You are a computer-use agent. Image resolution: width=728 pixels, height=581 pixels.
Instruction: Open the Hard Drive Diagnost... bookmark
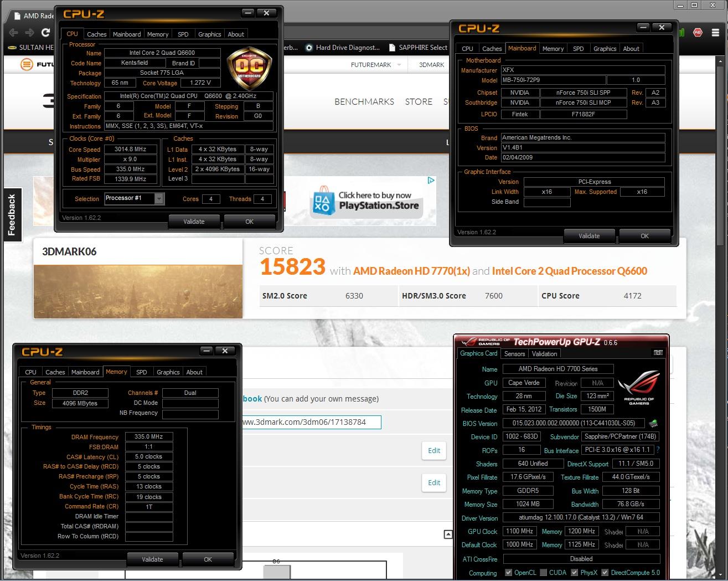coord(343,48)
